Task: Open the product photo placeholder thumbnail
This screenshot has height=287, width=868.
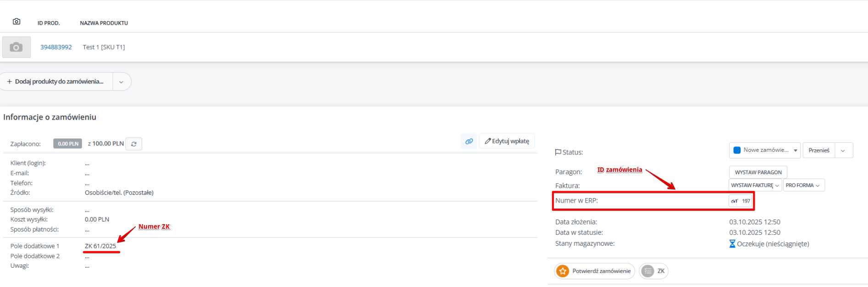Action: pyautogui.click(x=17, y=47)
